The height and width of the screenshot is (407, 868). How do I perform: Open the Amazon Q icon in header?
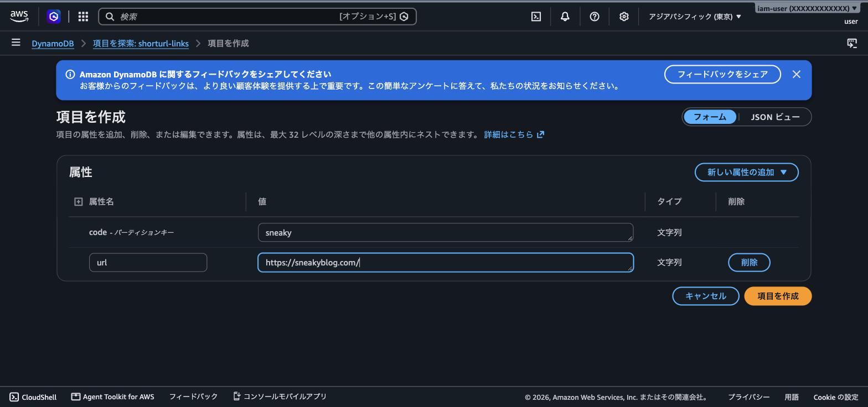tap(54, 17)
